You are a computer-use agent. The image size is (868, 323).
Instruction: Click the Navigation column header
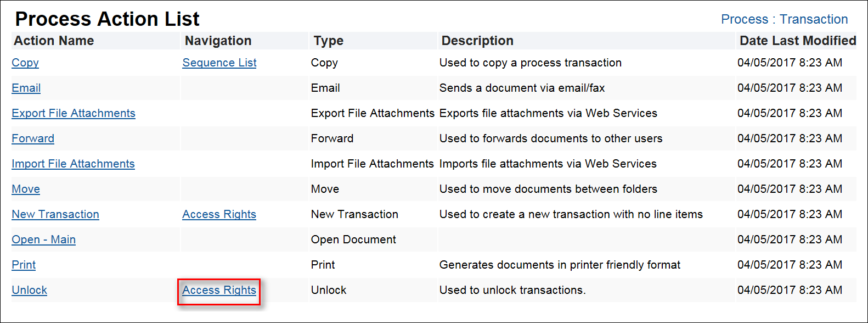point(218,41)
